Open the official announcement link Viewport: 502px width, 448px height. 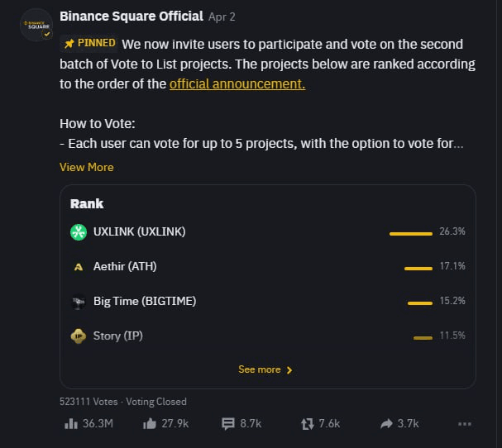click(237, 84)
